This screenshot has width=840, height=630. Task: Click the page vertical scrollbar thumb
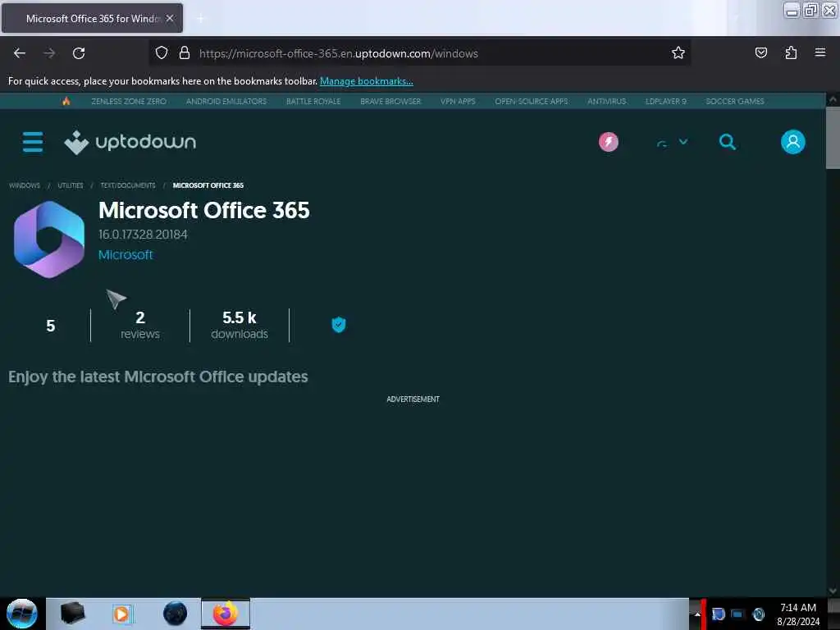pos(833,138)
